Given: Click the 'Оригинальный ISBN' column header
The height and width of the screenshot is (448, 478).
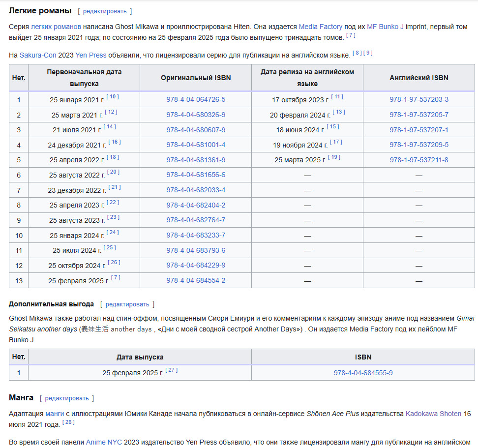Looking at the screenshot, I should click(196, 78).
